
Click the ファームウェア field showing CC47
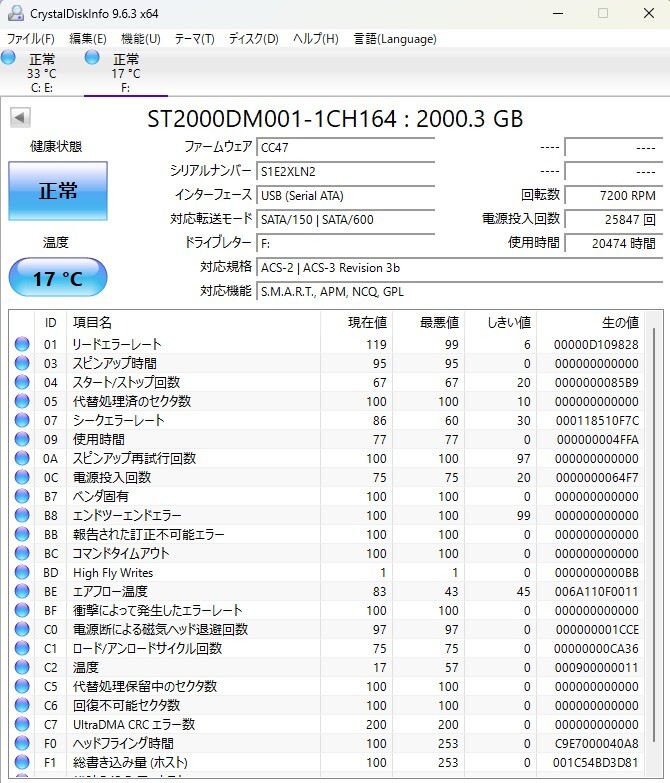(x=345, y=147)
